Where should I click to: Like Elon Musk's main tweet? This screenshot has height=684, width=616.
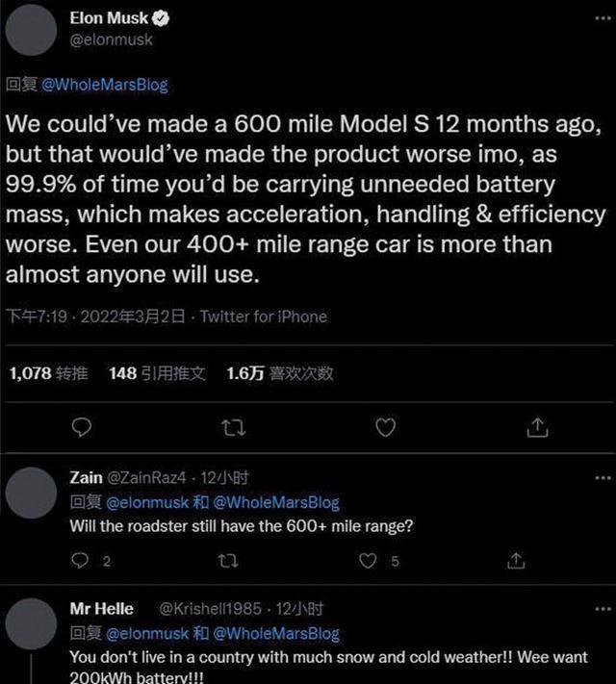tap(385, 426)
